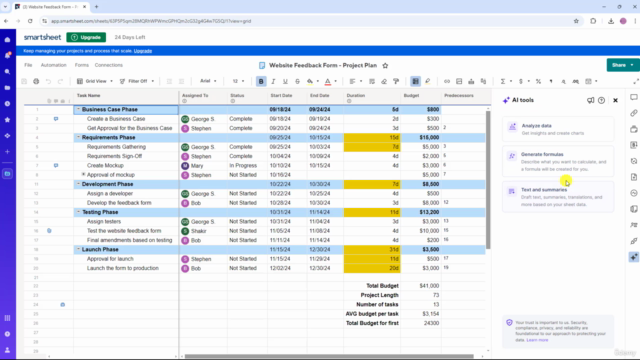Click the Create plus icon in sidebar

click(7, 151)
